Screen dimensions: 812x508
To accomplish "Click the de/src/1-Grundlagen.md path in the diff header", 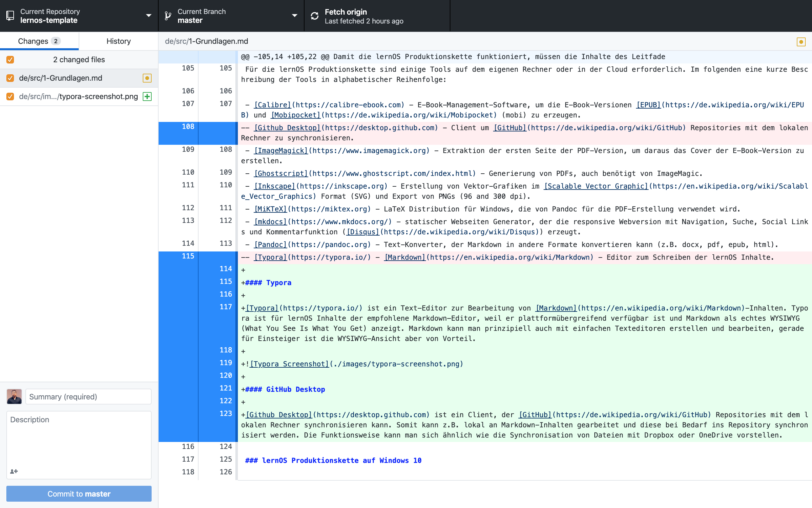I will point(206,41).
